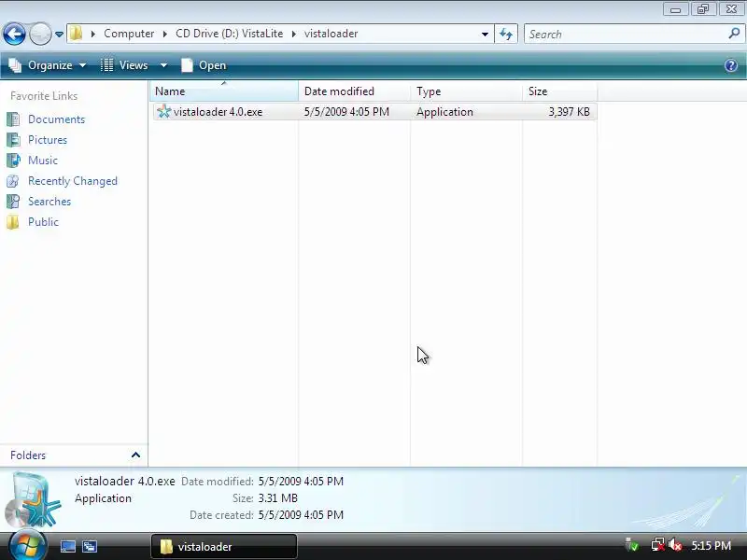Expand the arrow after CD Drive (D:) VistaLite
747x560 pixels.
[293, 34]
